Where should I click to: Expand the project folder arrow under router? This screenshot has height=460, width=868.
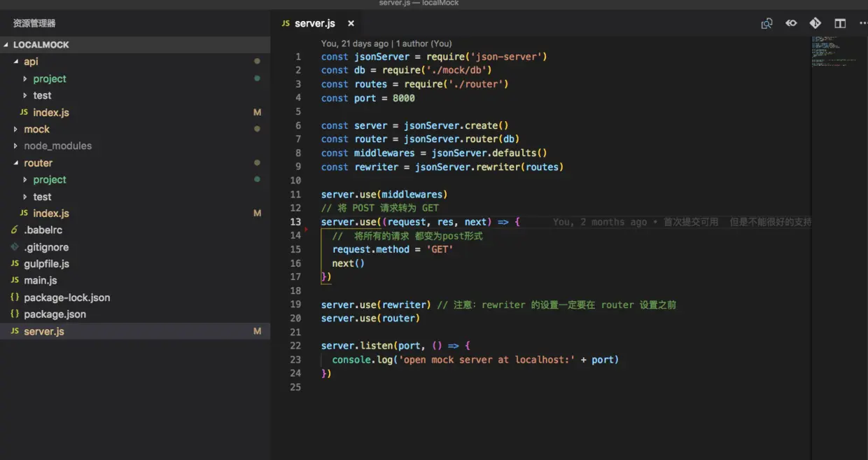[25, 180]
